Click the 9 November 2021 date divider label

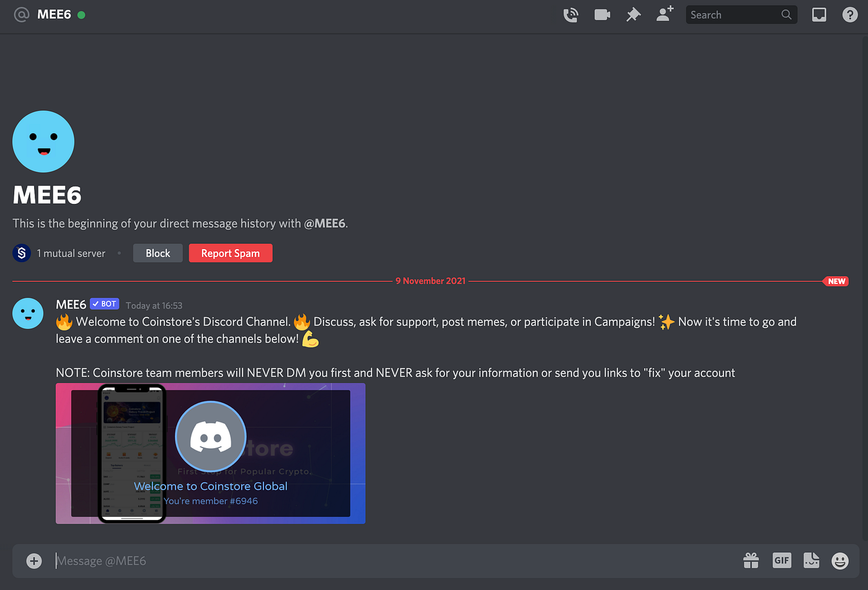click(430, 281)
